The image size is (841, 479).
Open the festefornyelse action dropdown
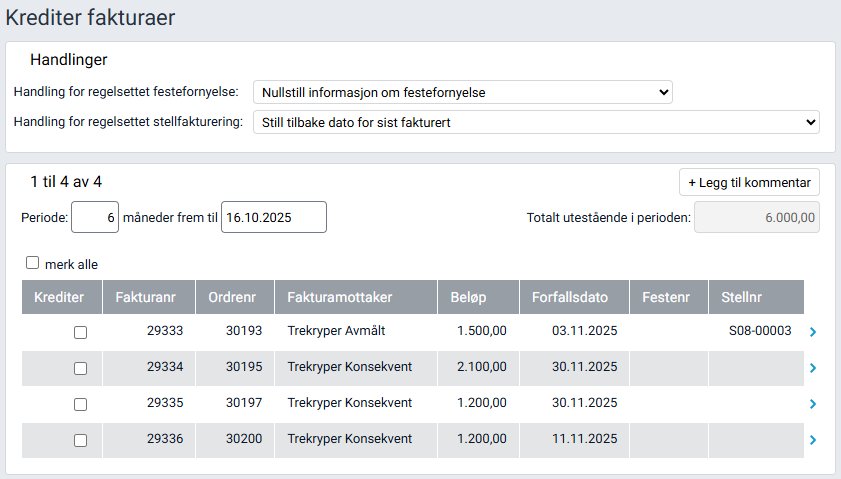click(463, 92)
